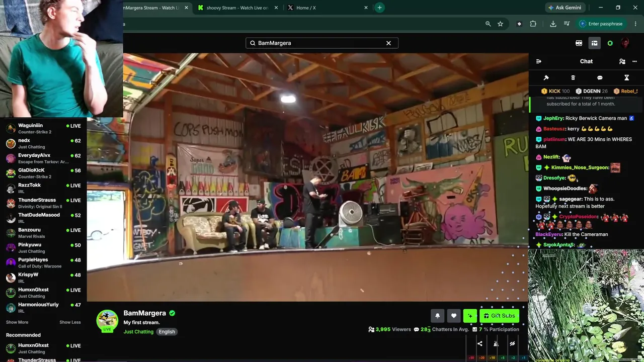
Task: Click the BamMargera search field
Action: (322, 43)
